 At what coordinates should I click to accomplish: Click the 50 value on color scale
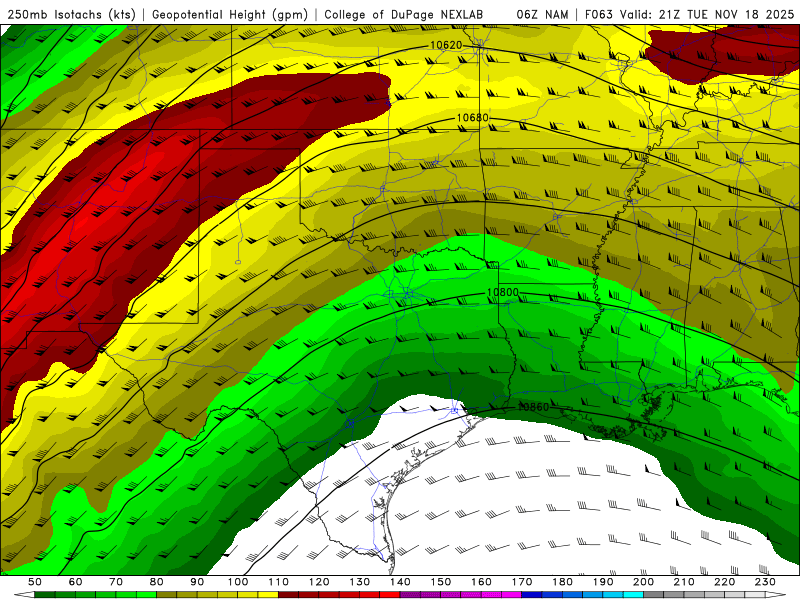coord(35,582)
